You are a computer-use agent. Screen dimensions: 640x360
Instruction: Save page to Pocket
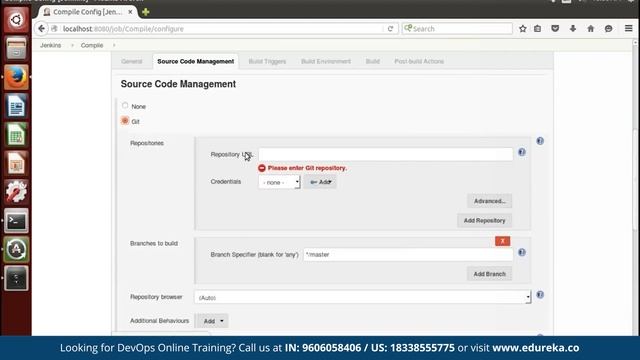pos(555,29)
